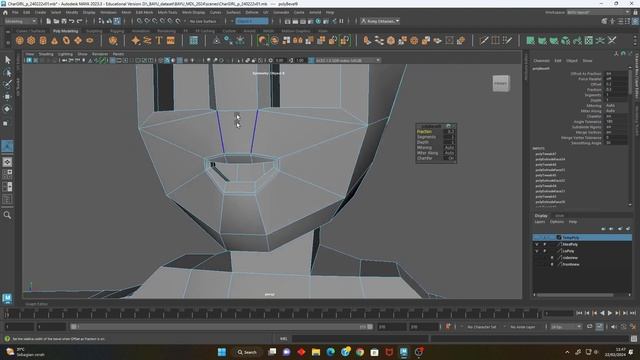Click the Segments field in Channel Box

616,95
